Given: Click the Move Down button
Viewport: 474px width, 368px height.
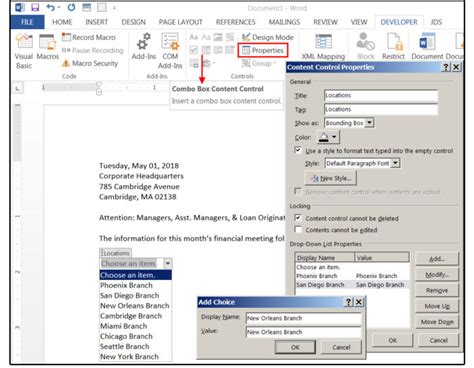Looking at the screenshot, I should click(437, 321).
